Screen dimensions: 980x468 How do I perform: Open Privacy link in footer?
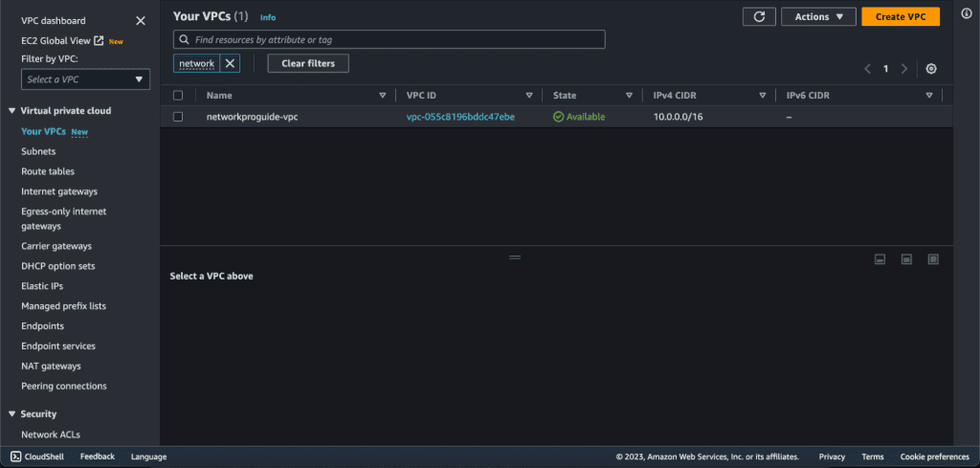click(832, 457)
